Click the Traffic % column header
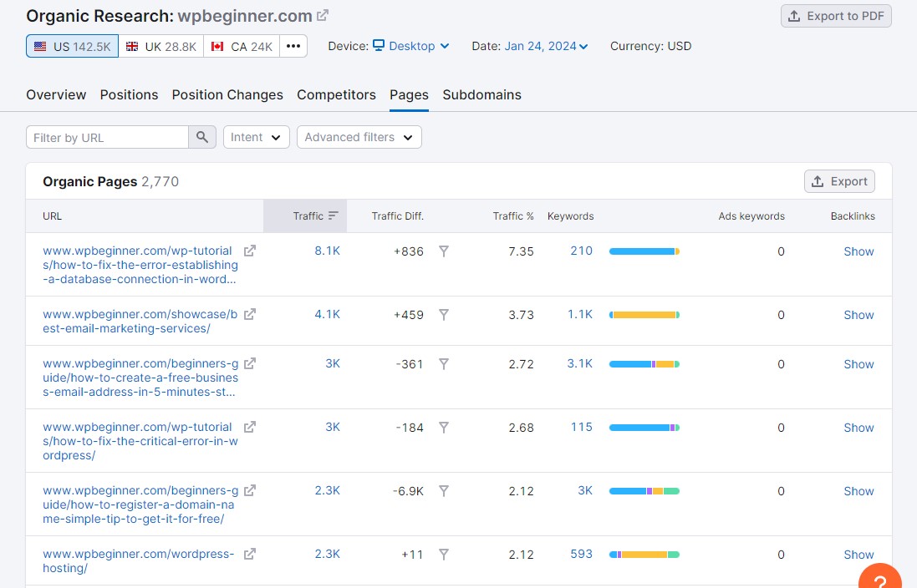Screen dimensions: 917x588 click(513, 216)
